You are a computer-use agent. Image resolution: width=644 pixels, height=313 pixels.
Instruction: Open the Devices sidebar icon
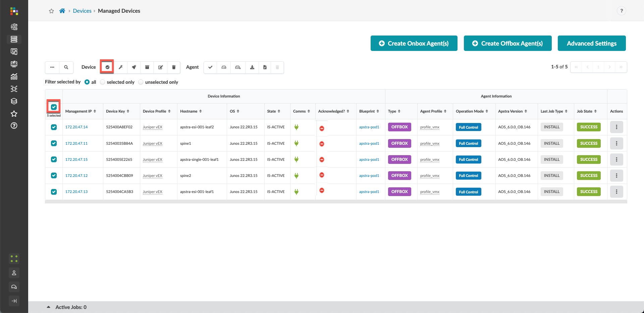pyautogui.click(x=14, y=39)
